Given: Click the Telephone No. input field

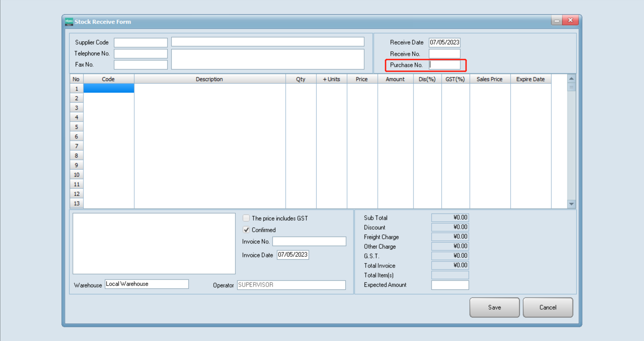Looking at the screenshot, I should pos(140,53).
